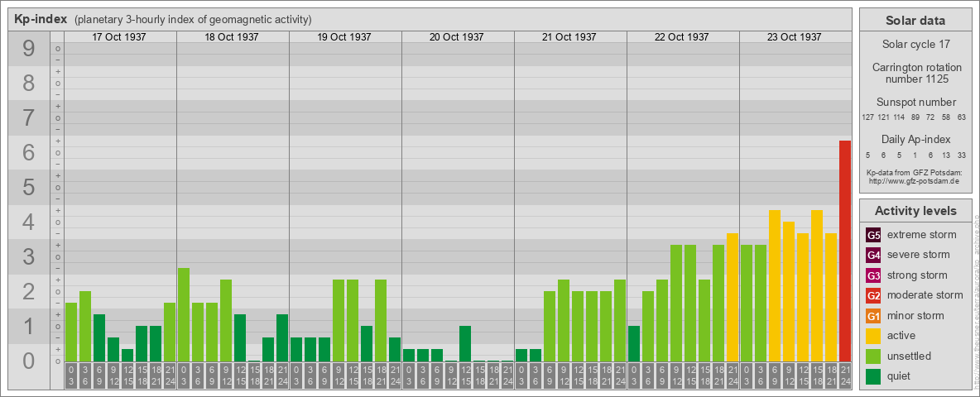
Task: Click the 'Solar data' panel heading
Action: [915, 21]
